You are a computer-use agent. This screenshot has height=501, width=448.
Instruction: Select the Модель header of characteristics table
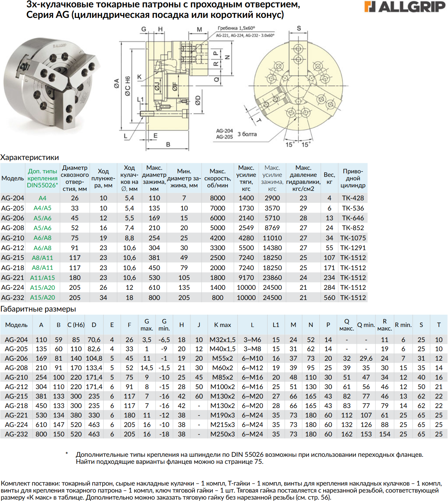coord(13,178)
